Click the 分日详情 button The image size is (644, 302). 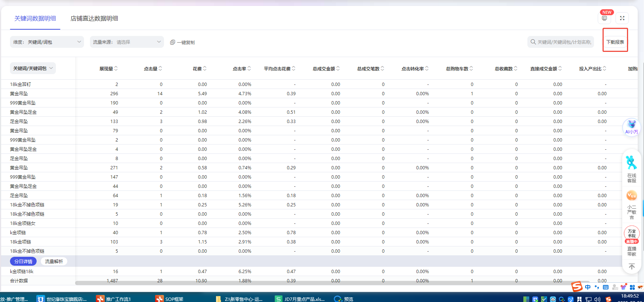point(23,261)
